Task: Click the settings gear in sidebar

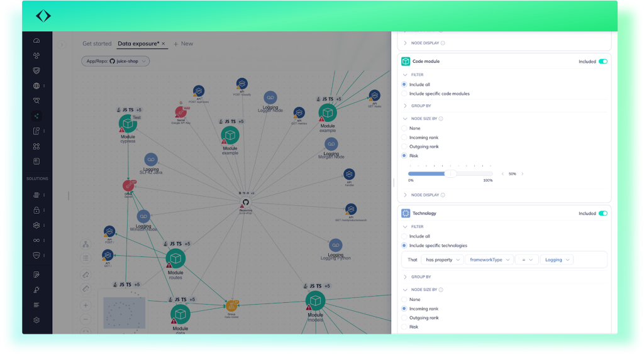Action: (x=36, y=320)
